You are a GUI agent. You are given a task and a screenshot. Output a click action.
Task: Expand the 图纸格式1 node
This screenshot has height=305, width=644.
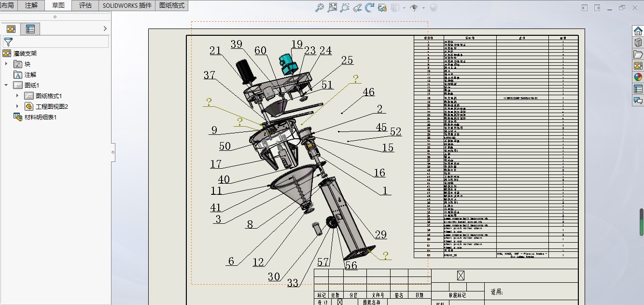tap(17, 96)
